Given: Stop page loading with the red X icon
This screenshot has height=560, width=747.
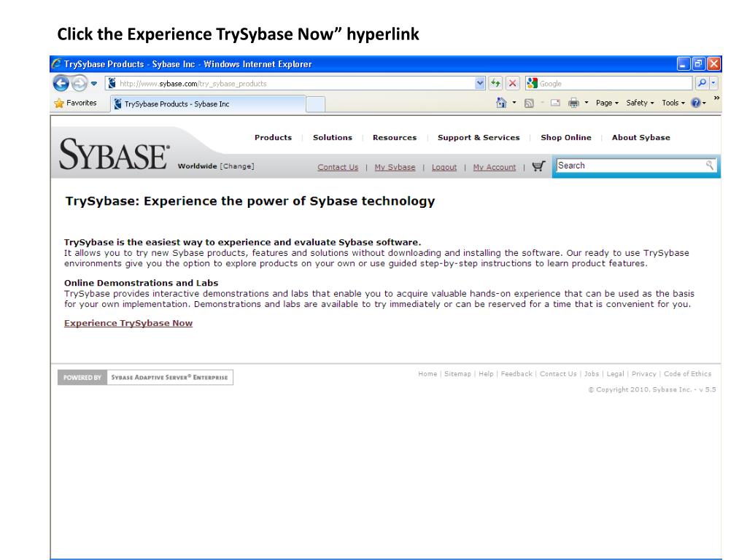Looking at the screenshot, I should [x=513, y=83].
